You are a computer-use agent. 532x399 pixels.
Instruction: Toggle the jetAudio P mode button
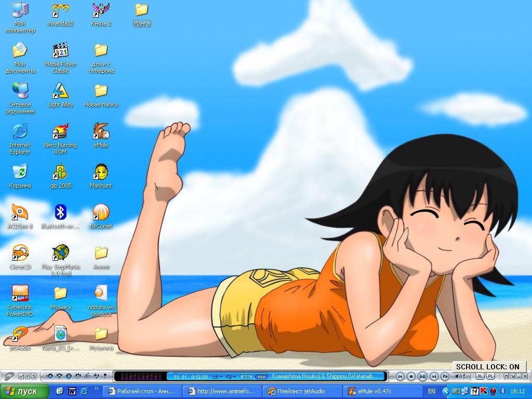pos(28,376)
